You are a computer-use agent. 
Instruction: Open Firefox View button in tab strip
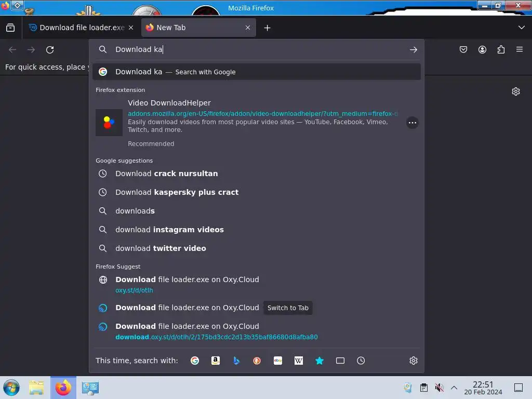click(x=10, y=28)
